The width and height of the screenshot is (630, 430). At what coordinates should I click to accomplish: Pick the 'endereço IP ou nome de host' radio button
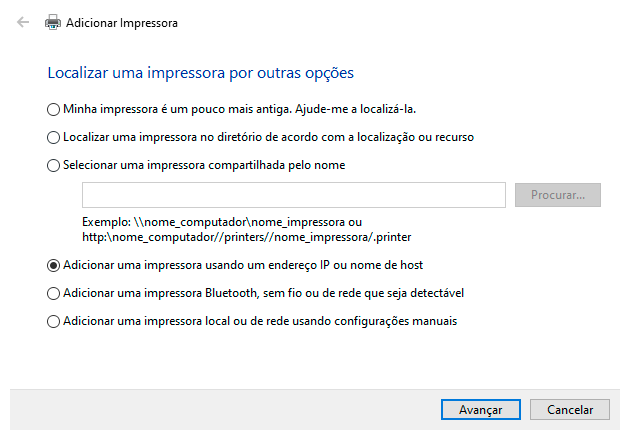[x=53, y=265]
